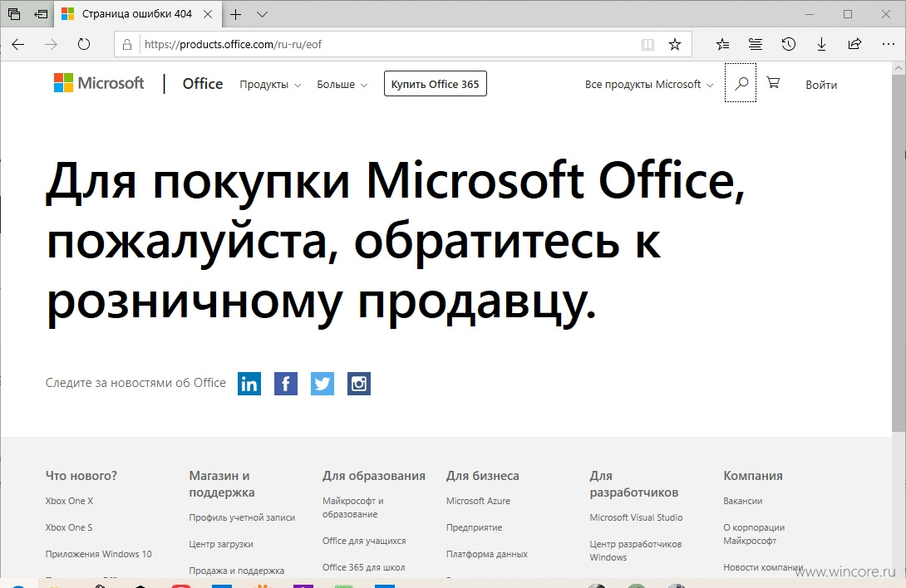Add this page to favorites star
Screen dimensions: 906x588
coord(674,45)
